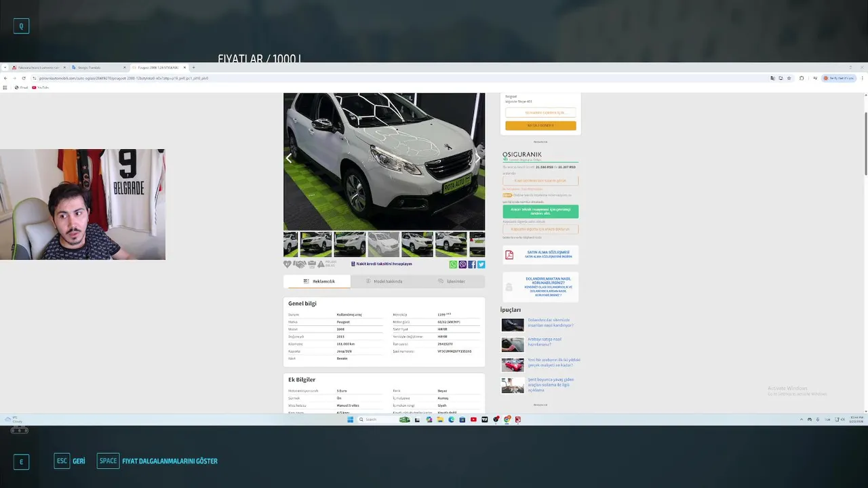This screenshot has height=488, width=868.
Task: Click Nakit kredi taksitini hesaplayın link
Action: point(381,264)
